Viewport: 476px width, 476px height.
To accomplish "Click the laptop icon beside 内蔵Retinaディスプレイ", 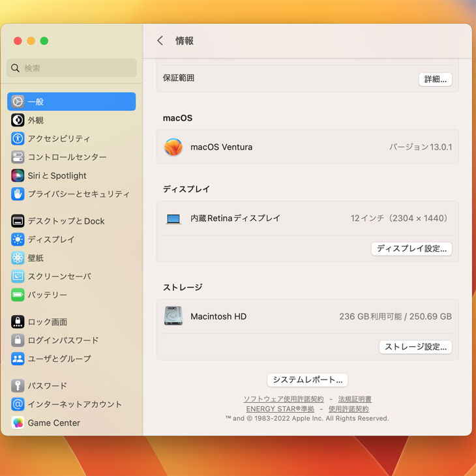I will 173,218.
